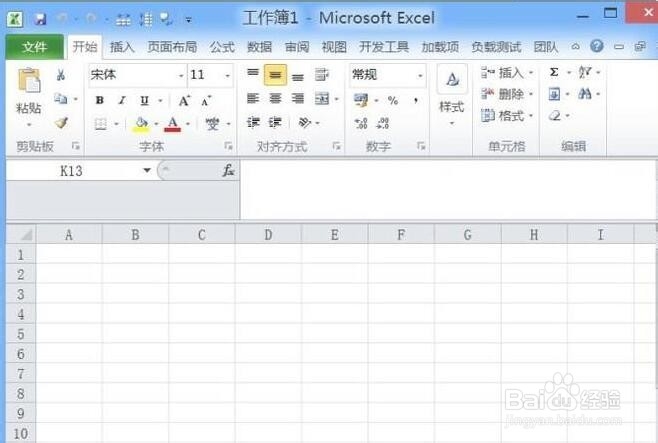The height and width of the screenshot is (443, 658).
Task: Switch to the 开发工具 tab
Action: pos(384,47)
